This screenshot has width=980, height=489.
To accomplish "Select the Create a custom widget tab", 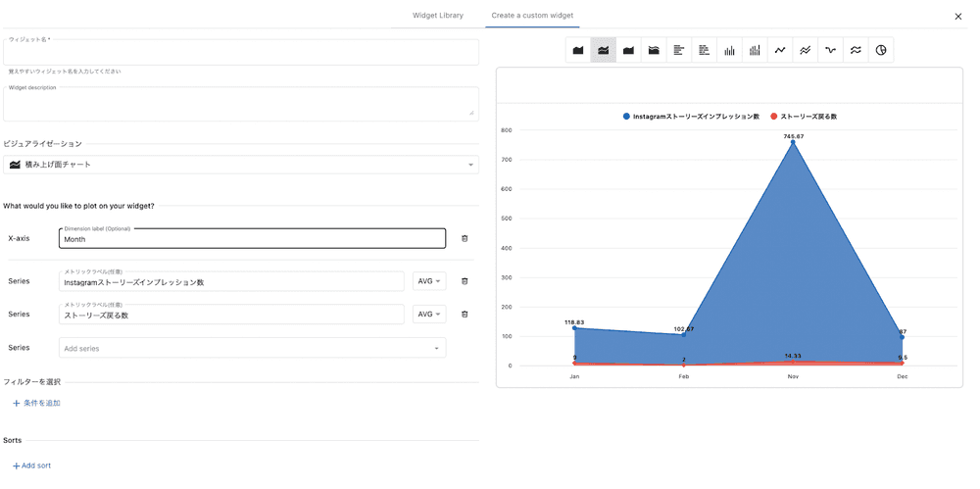I will (532, 16).
